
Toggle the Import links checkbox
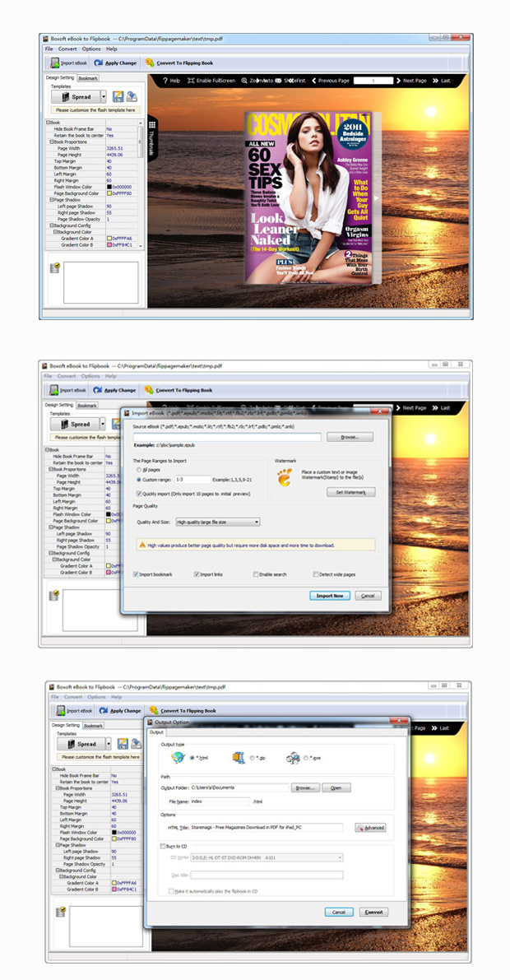[x=197, y=574]
